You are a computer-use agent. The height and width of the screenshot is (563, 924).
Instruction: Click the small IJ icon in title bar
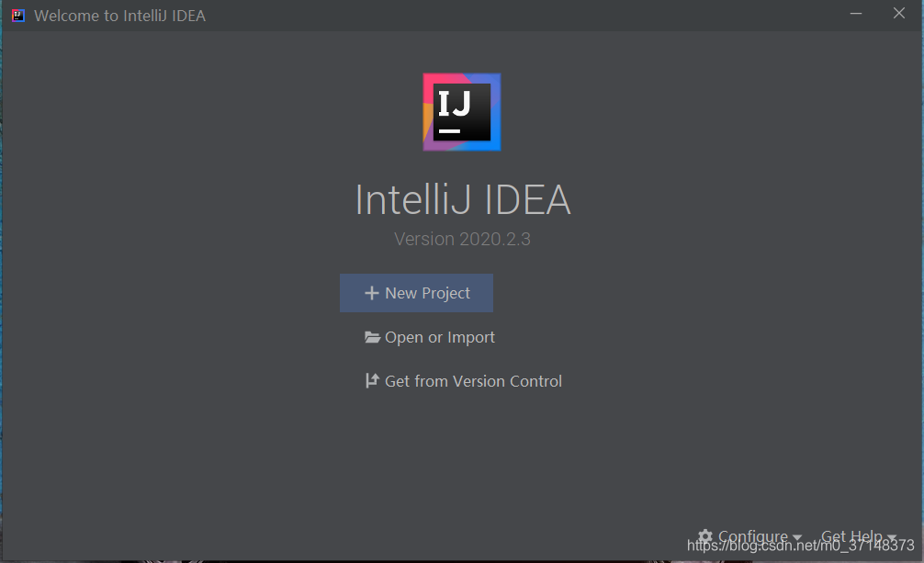coord(18,16)
